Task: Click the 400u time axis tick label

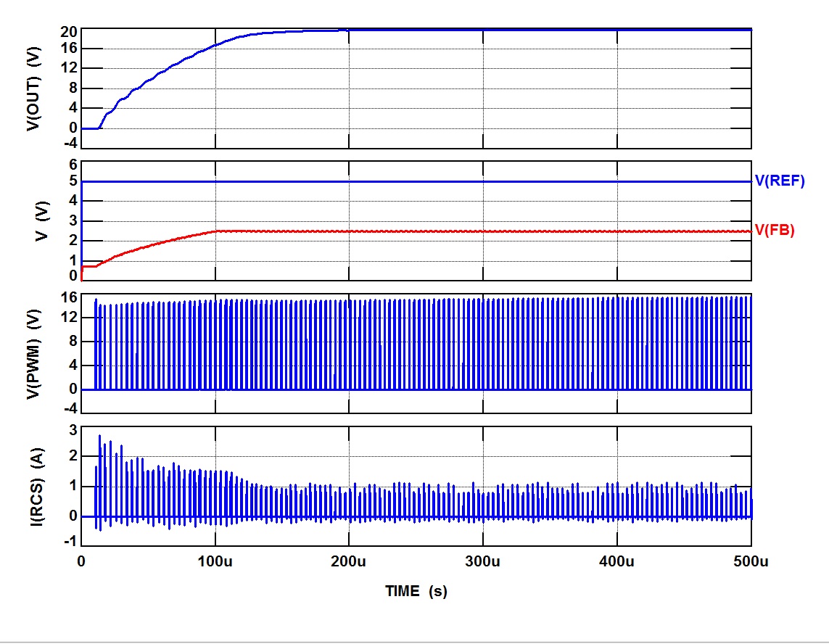Action: (x=616, y=562)
